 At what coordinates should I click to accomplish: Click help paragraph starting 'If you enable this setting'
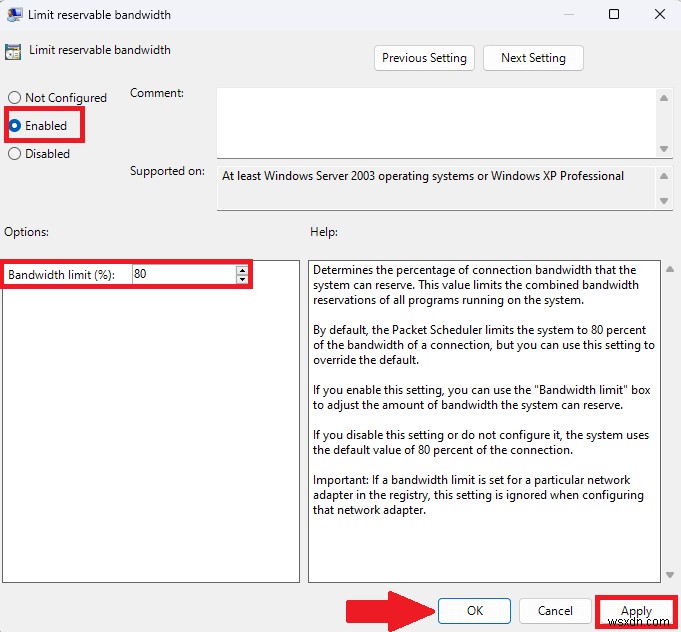481,397
